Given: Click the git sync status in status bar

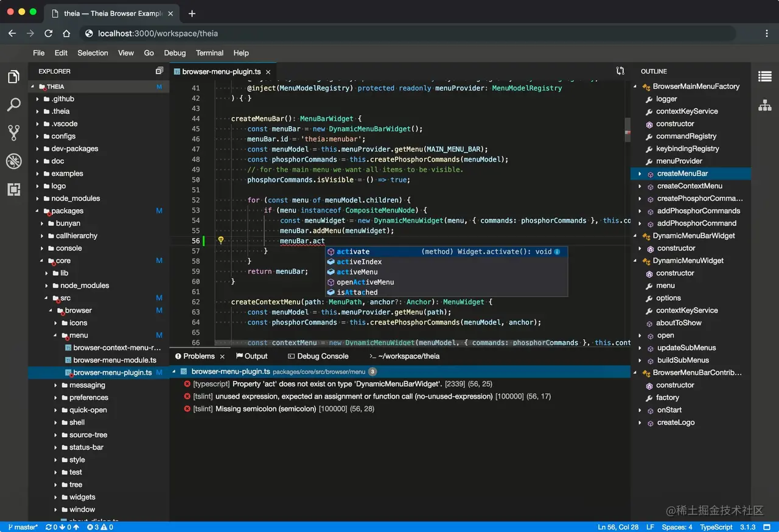Looking at the screenshot, I should tap(62, 527).
